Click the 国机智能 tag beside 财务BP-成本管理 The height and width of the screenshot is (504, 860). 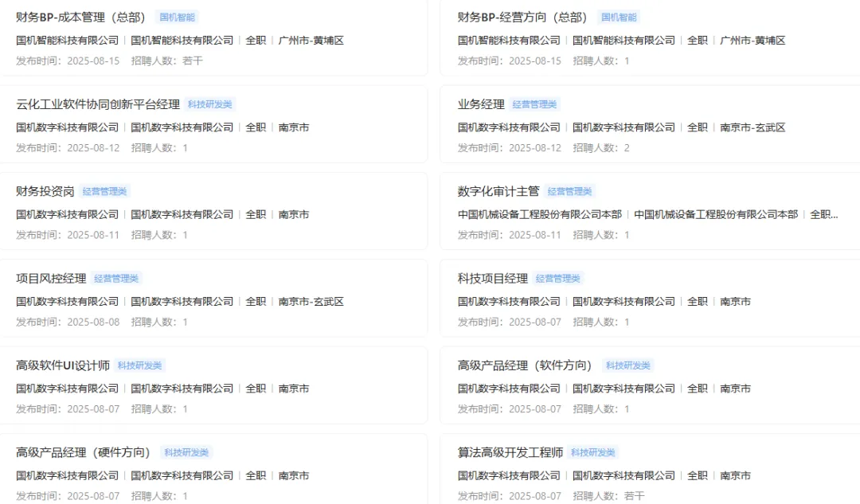(x=177, y=18)
